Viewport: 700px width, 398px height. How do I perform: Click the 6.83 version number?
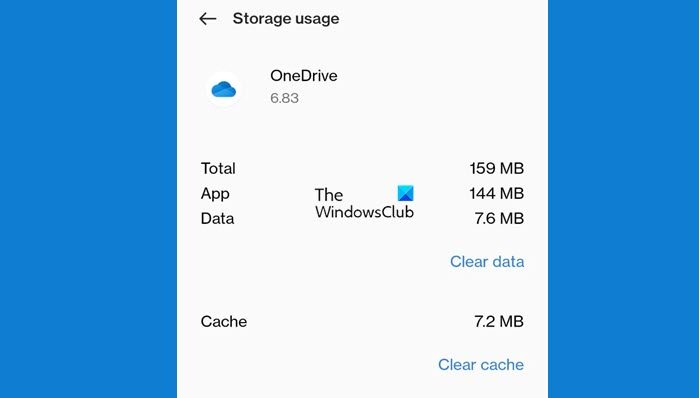click(x=284, y=98)
